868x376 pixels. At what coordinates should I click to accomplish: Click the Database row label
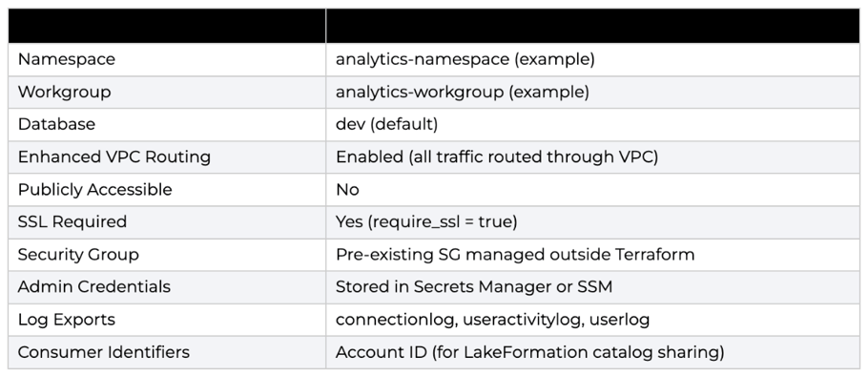(56, 124)
